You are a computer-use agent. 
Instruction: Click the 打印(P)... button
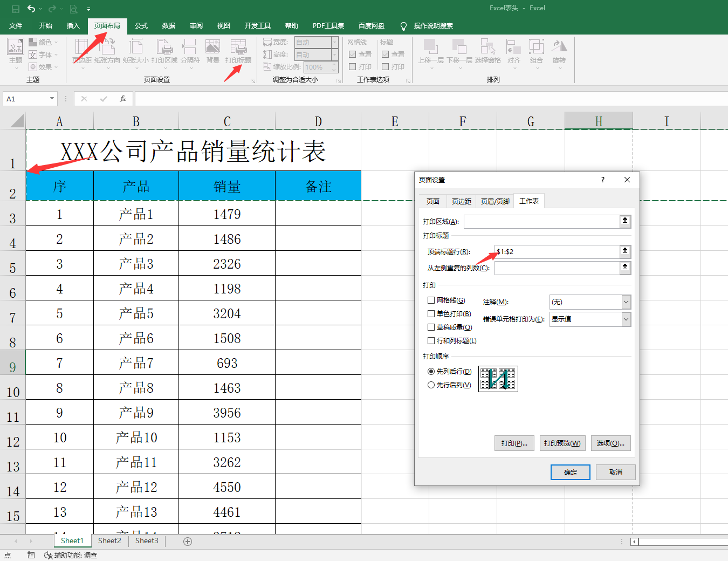(514, 443)
